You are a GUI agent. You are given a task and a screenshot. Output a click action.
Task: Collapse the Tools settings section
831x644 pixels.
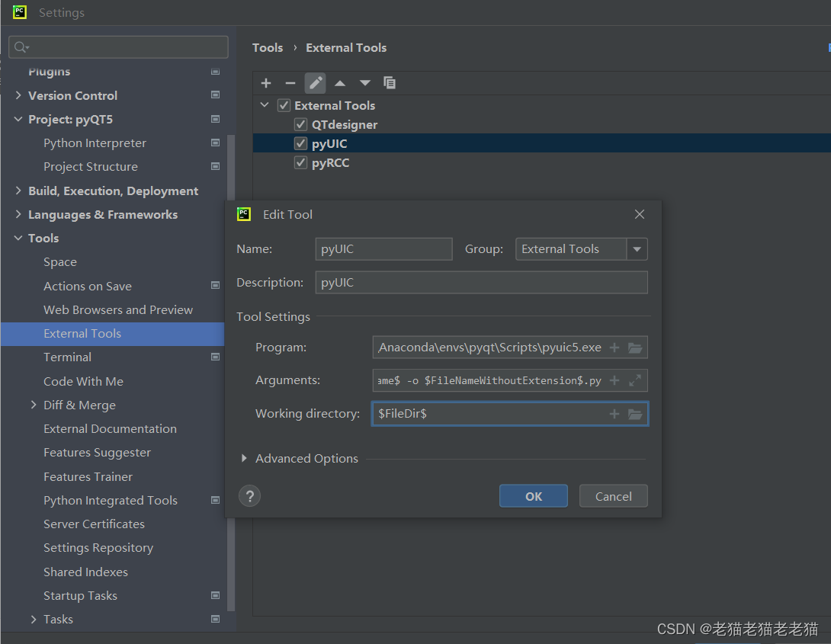[18, 239]
